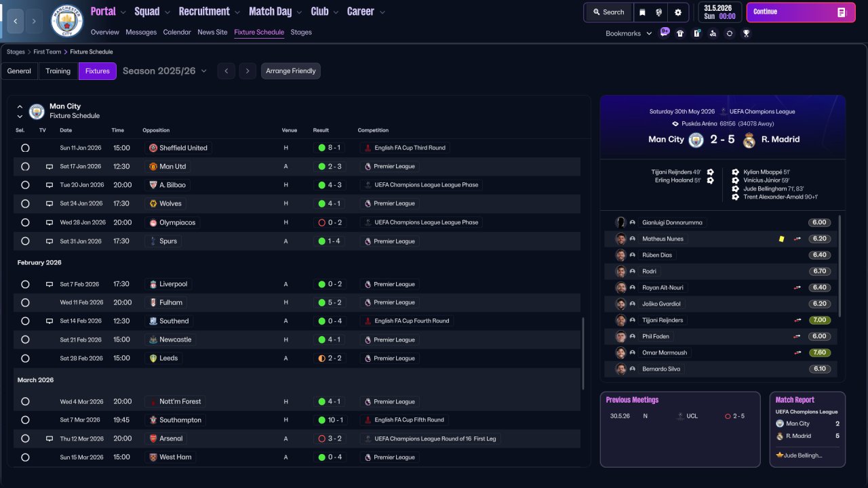
Task: Open the Season 2025/26 dropdown
Action: tap(165, 71)
